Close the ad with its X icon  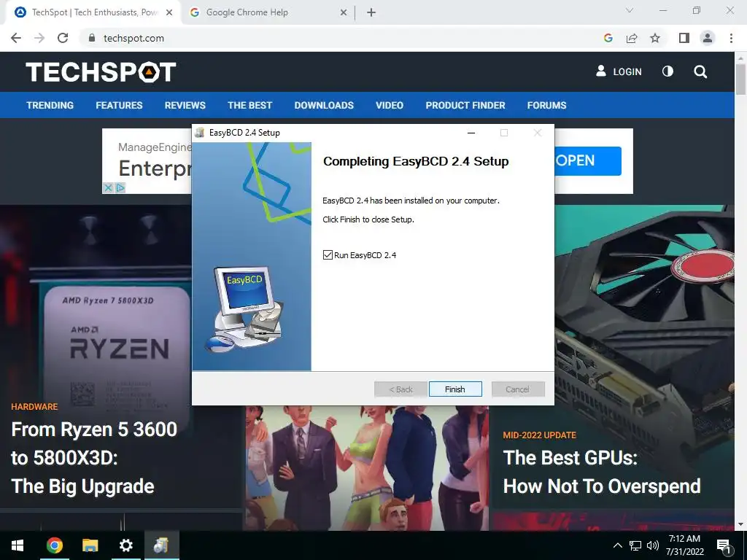tap(108, 187)
